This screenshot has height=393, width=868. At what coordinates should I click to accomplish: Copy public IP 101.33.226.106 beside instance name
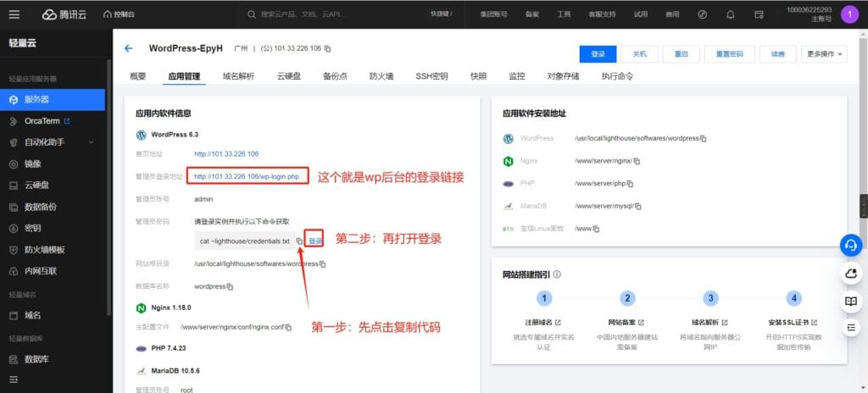[x=328, y=49]
